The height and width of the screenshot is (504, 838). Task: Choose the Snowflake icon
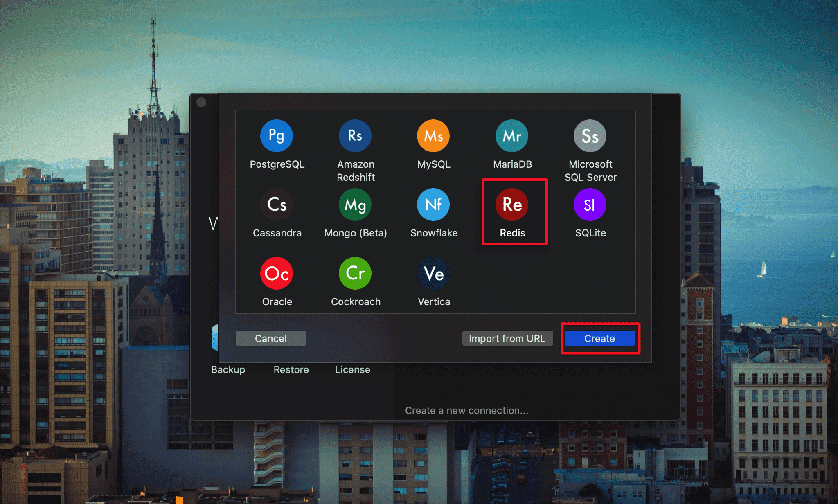click(433, 205)
